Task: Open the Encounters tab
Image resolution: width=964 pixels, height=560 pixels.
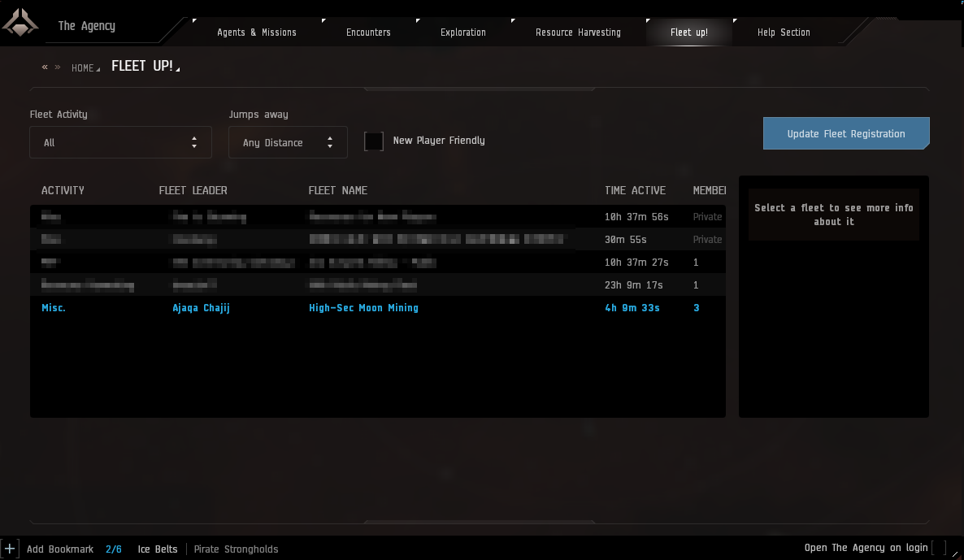Action: tap(368, 33)
